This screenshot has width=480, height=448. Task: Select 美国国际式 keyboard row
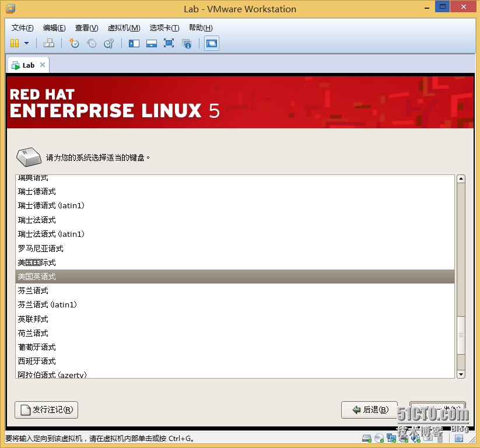[x=235, y=262]
